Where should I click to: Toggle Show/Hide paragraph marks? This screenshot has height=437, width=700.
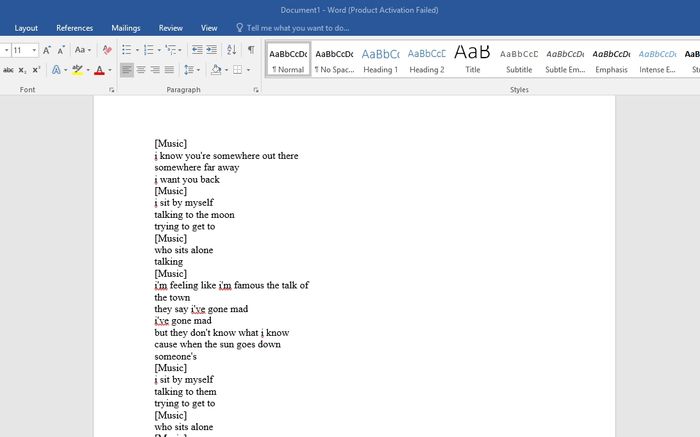click(250, 50)
